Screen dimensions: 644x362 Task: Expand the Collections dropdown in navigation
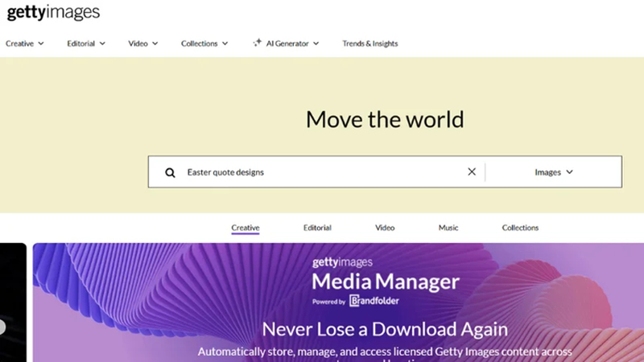(204, 43)
